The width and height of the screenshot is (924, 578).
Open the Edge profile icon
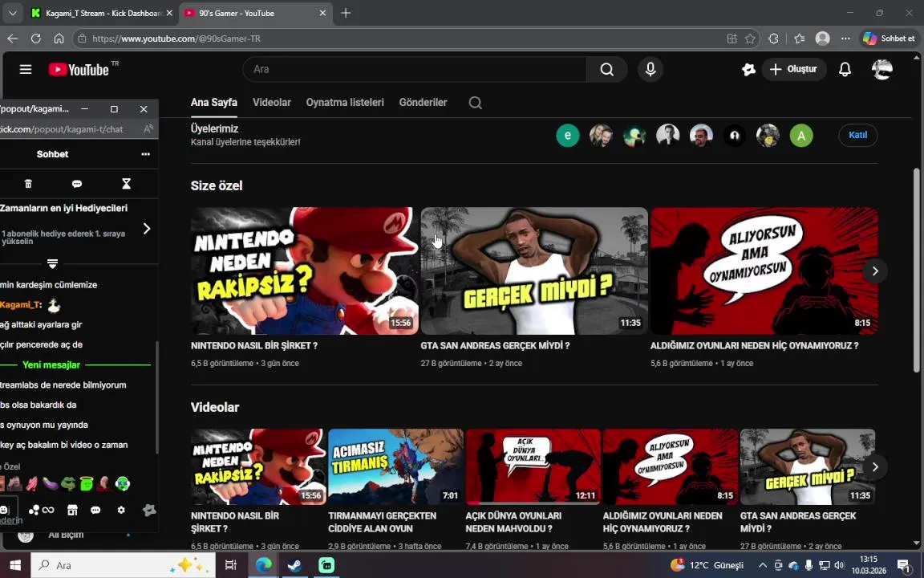pos(823,39)
